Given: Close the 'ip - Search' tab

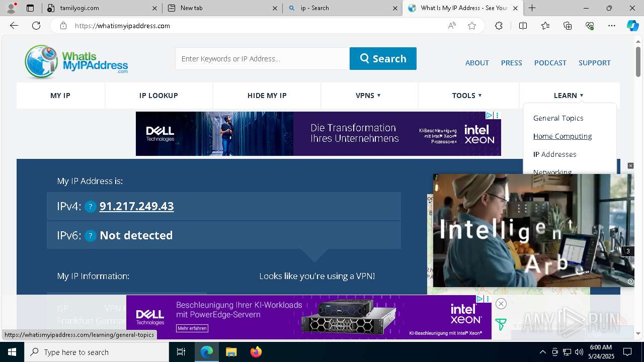Looking at the screenshot, I should coord(393,8).
